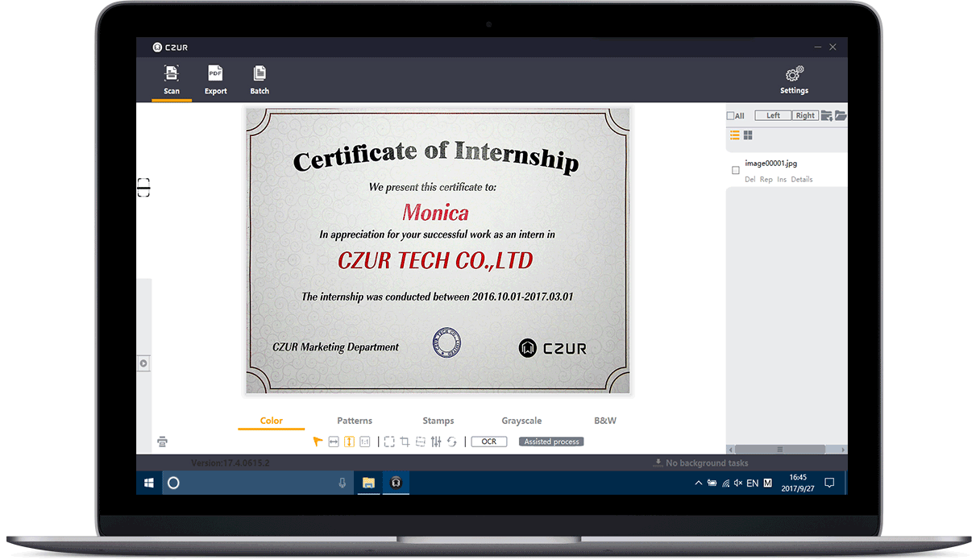Click the battery icon in system tray

[712, 483]
